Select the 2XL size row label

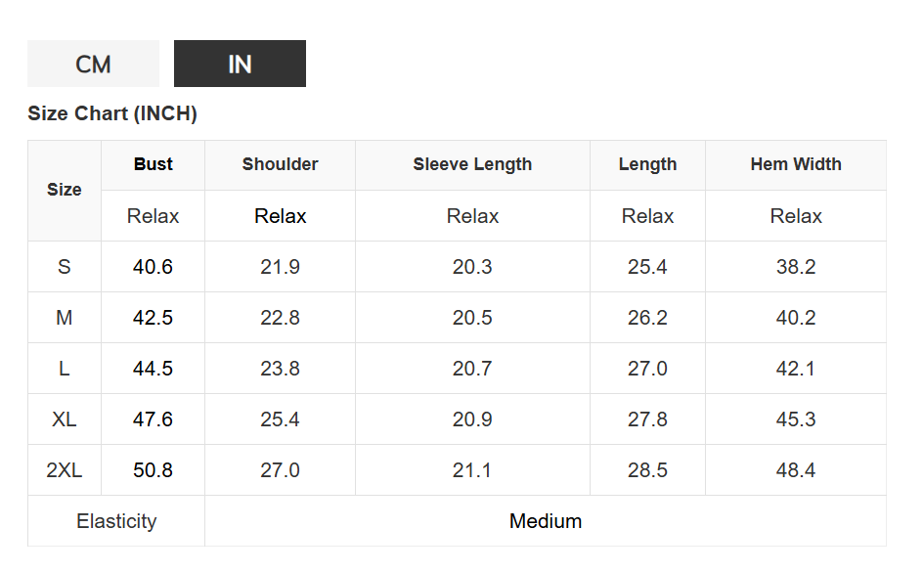[x=65, y=470]
